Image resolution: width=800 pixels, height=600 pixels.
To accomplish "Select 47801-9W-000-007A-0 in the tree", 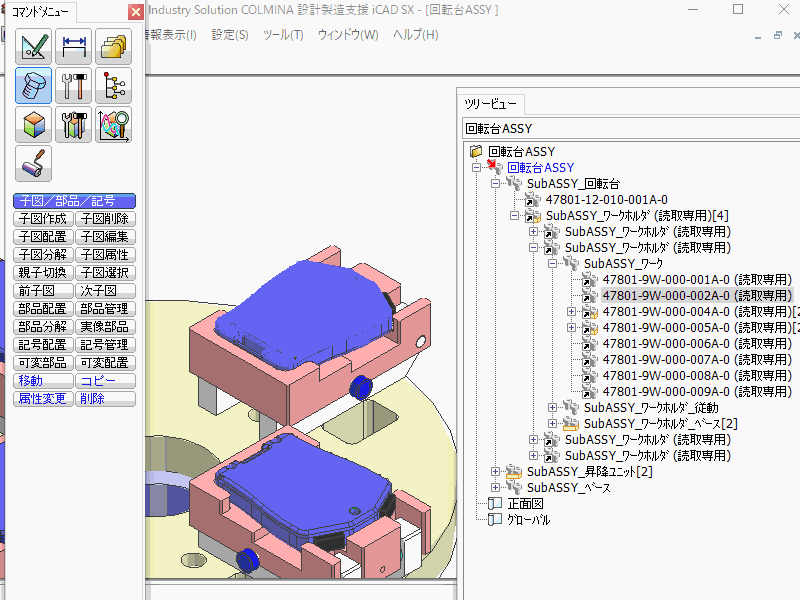I will coord(696,360).
